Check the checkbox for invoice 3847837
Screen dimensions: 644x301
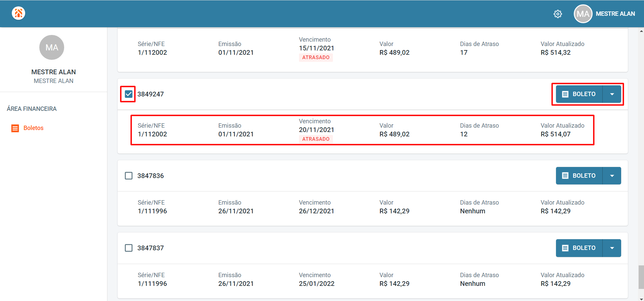pyautogui.click(x=129, y=248)
